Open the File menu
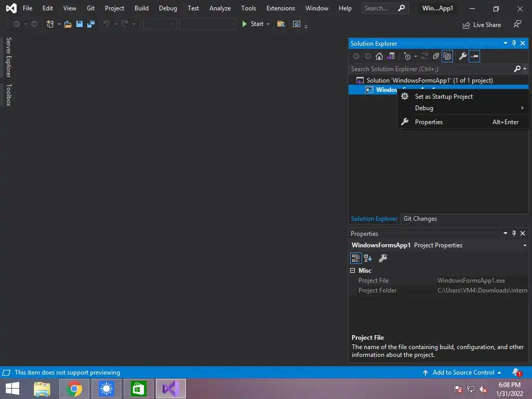 (x=28, y=8)
